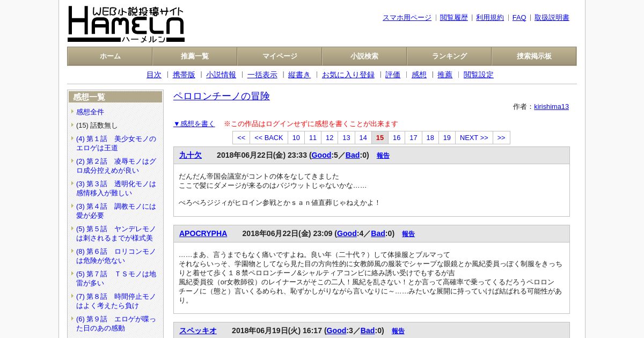The width and height of the screenshot is (644, 338).
Task: Open the 感想 submenu link
Action: (419, 75)
